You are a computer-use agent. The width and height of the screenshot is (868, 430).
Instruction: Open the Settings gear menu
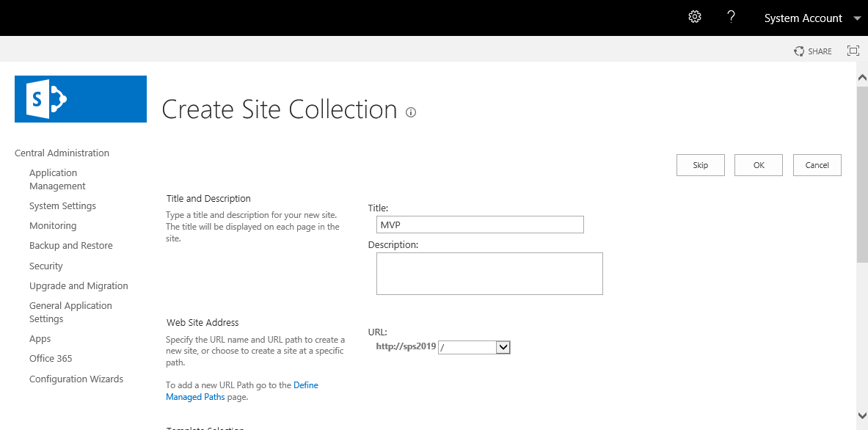(694, 16)
